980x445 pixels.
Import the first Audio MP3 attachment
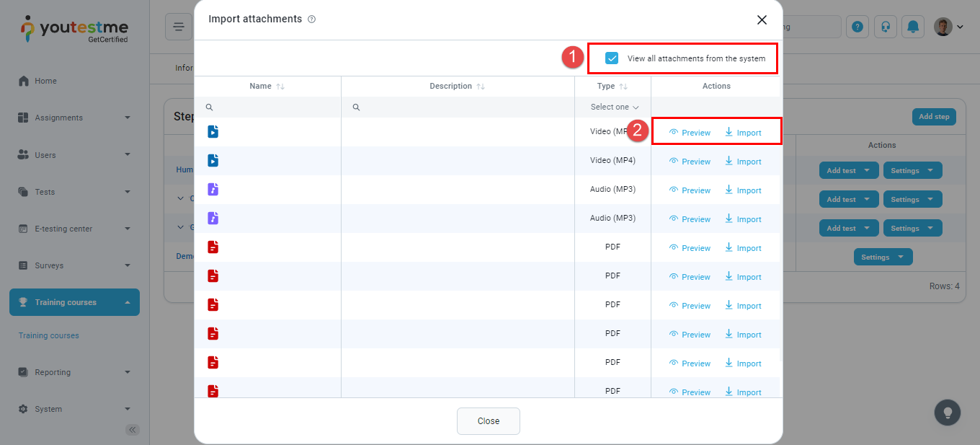click(x=743, y=190)
